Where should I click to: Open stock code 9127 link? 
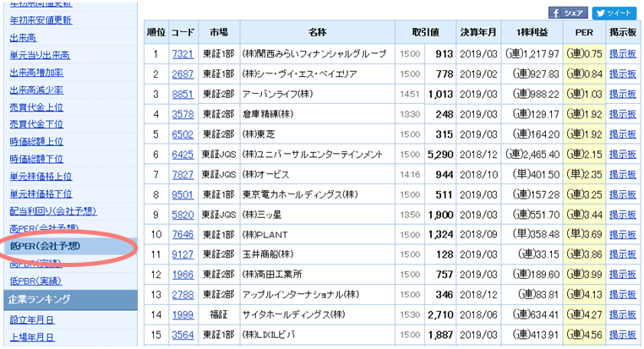click(x=183, y=254)
